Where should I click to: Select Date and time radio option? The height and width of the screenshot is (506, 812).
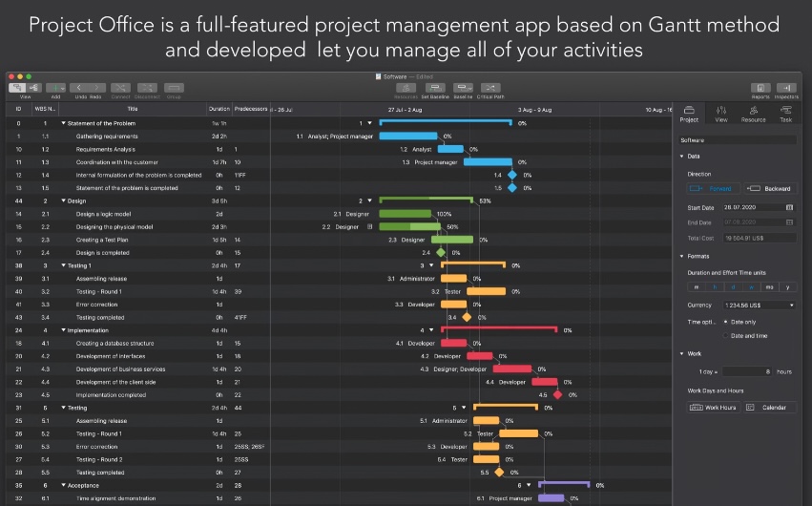point(725,336)
